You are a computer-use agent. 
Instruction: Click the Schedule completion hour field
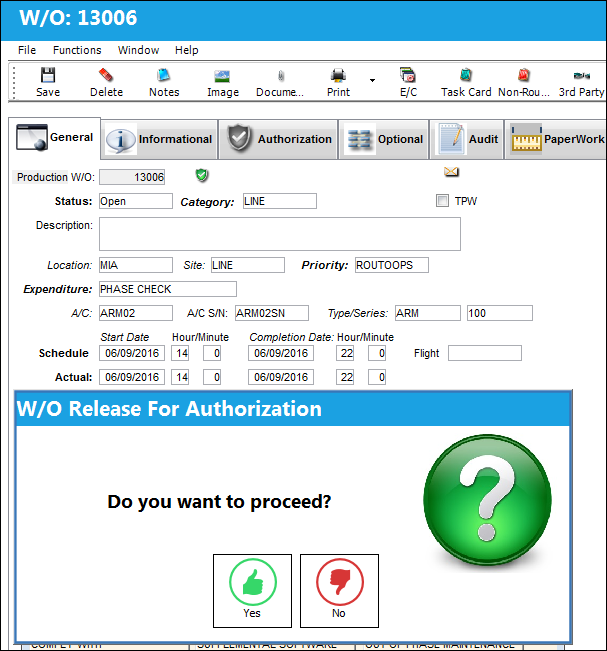[345, 353]
